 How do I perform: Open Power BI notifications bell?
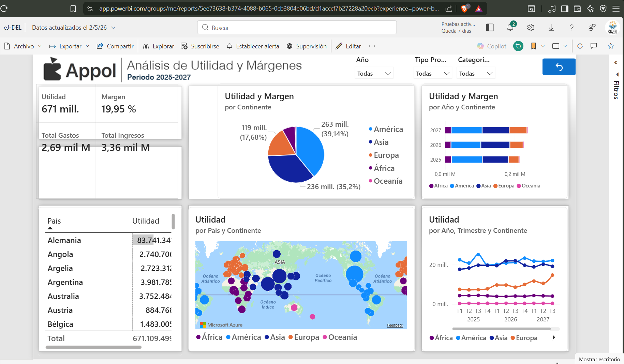coord(510,27)
